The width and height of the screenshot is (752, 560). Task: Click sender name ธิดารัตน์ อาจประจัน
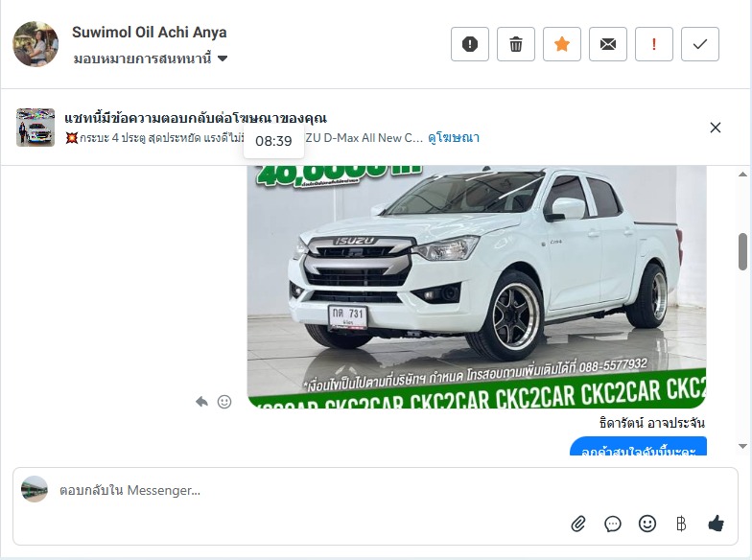tap(652, 423)
